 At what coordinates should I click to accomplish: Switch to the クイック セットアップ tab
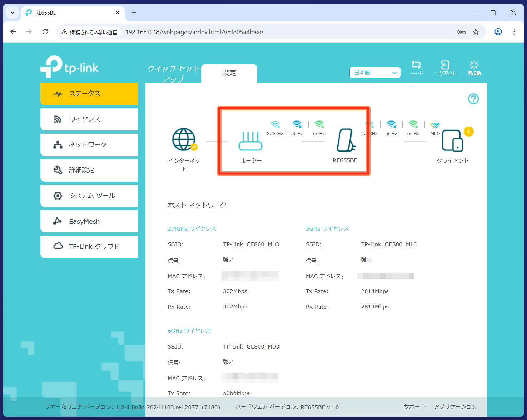[173, 74]
